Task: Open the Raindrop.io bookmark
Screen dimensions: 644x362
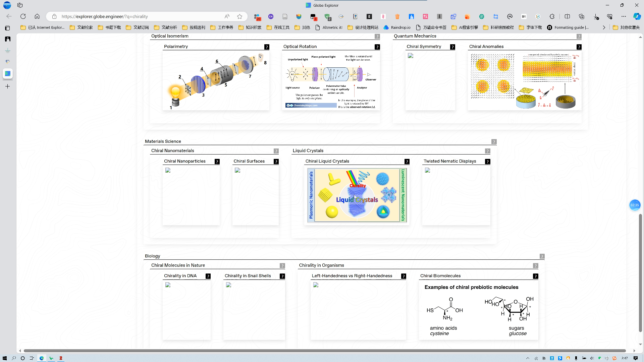Action: (x=397, y=27)
